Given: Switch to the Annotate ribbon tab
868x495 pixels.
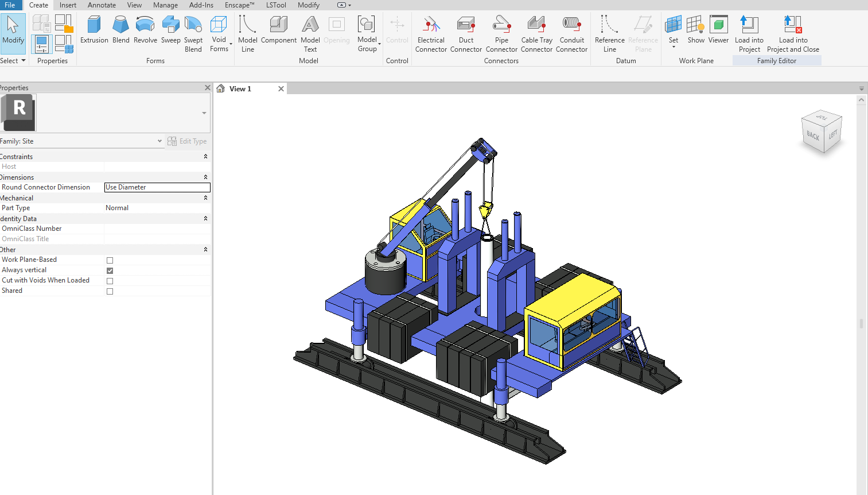Looking at the screenshot, I should [102, 5].
